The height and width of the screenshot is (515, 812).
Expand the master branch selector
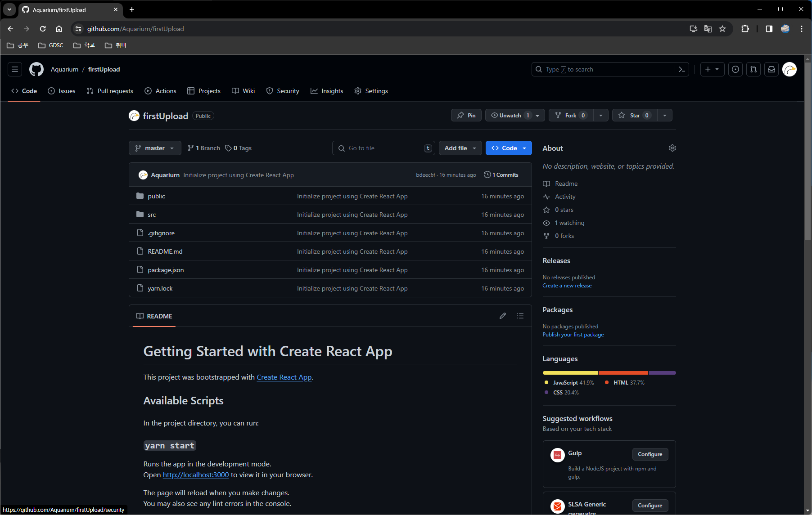point(155,148)
